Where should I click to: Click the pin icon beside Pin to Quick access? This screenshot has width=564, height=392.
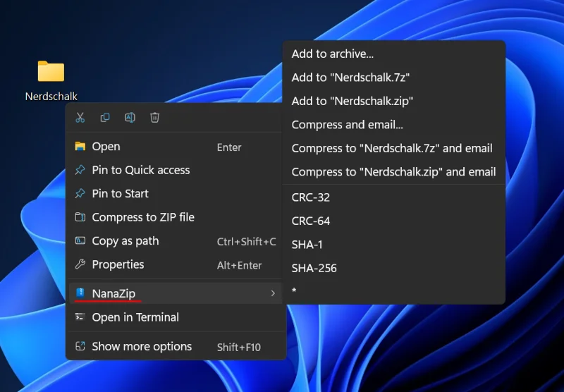click(x=80, y=170)
